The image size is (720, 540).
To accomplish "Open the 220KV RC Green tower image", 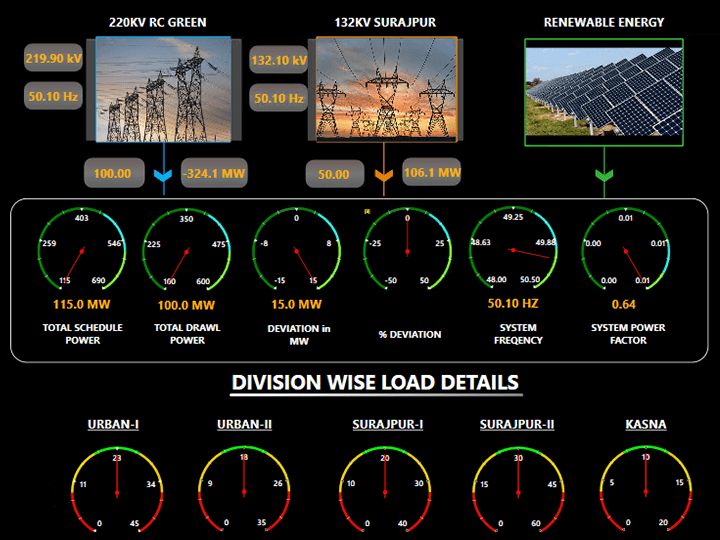I will pos(163,90).
